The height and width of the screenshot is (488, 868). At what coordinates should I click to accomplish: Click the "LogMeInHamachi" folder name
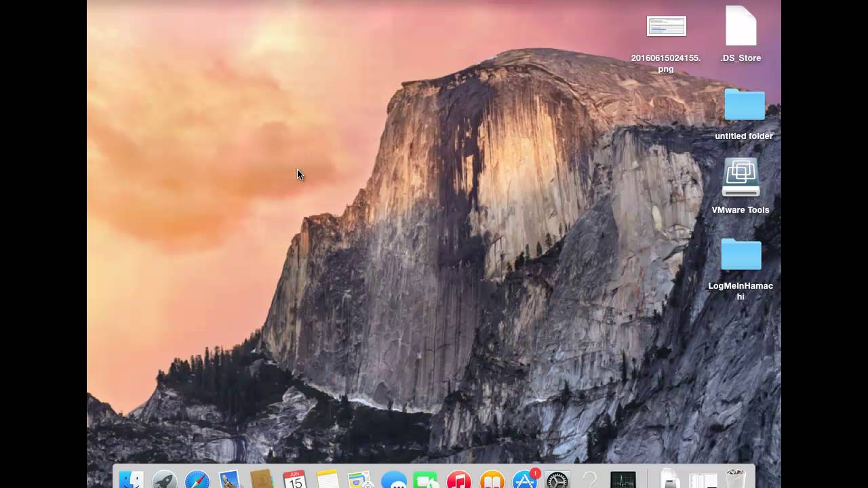741,291
